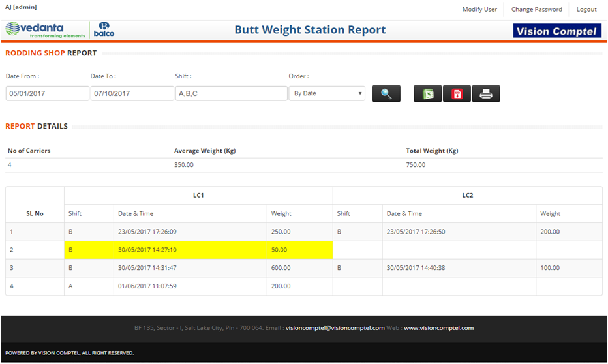Export report as PDF
This screenshot has width=608, height=364.
[x=457, y=94]
